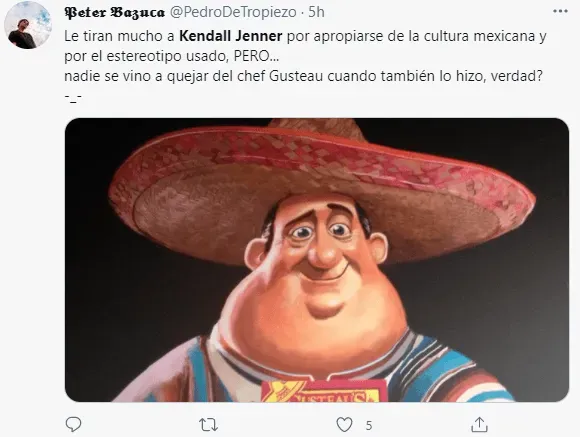View the likes count of 5
This screenshot has height=437, width=580.
tap(369, 426)
